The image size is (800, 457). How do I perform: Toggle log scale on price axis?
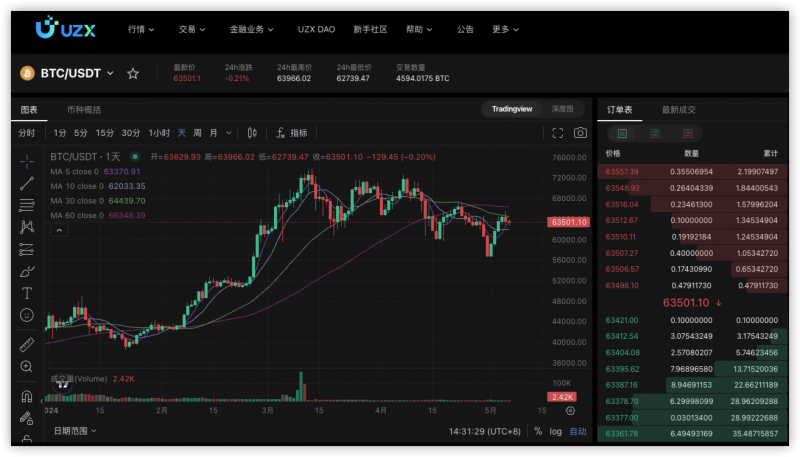click(x=556, y=431)
